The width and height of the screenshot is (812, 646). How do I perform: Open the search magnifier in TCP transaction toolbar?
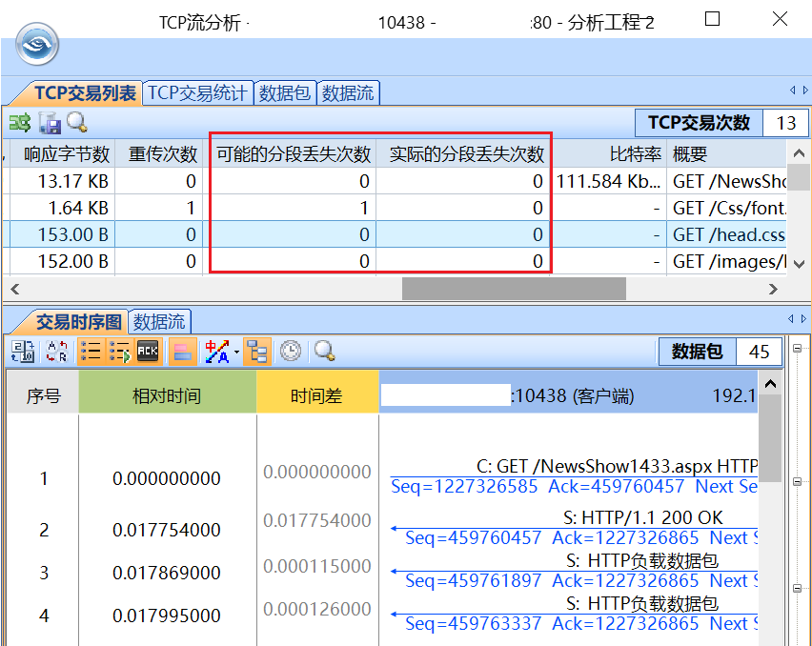(x=74, y=123)
